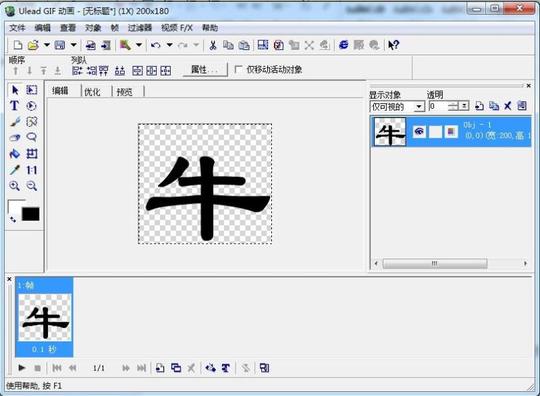Select the Crop tool
This screenshot has height=396, width=540.
[x=32, y=154]
